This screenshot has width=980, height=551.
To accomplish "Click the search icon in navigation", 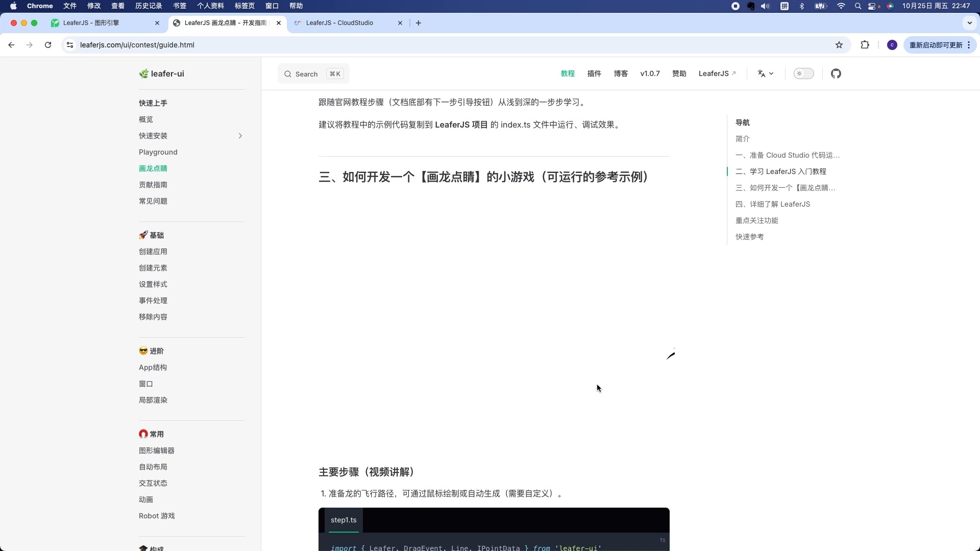I will (288, 73).
